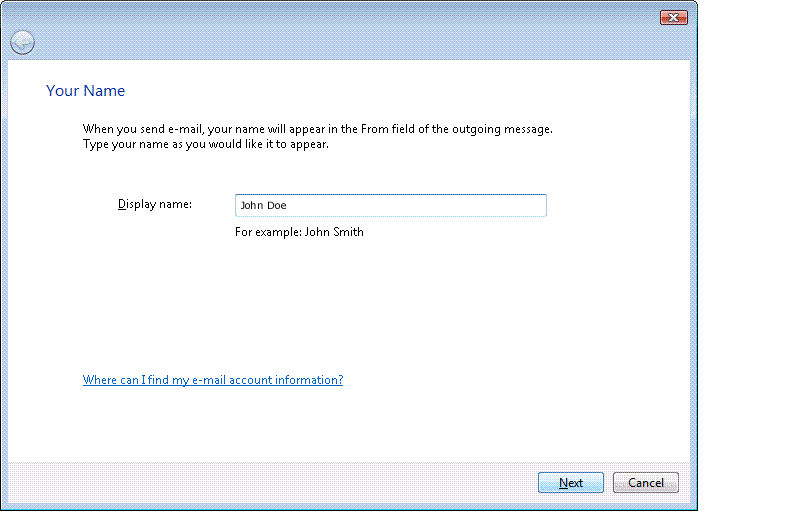Click the 'For example: John Smith' hint
800x525 pixels.
[299, 232]
